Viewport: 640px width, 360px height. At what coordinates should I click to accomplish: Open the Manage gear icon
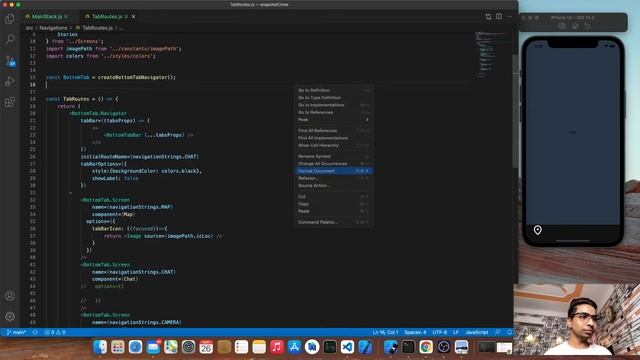(x=10, y=316)
